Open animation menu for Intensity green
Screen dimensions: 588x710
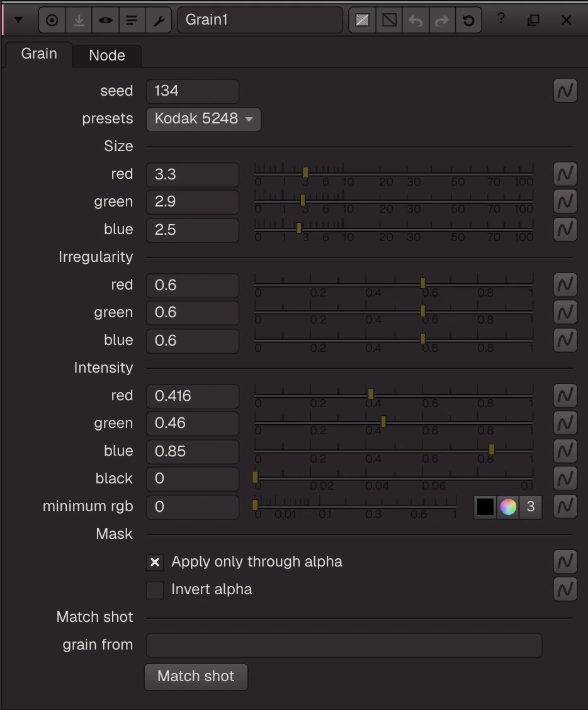[x=565, y=424]
